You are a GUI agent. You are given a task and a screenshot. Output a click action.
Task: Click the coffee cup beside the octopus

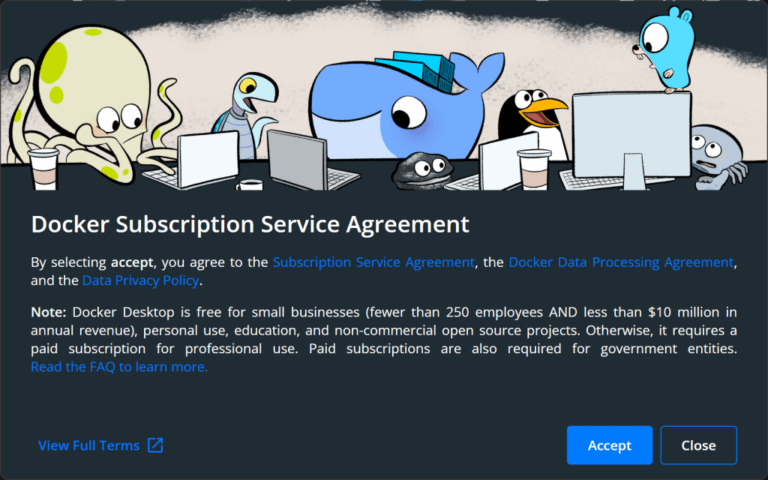pos(44,169)
